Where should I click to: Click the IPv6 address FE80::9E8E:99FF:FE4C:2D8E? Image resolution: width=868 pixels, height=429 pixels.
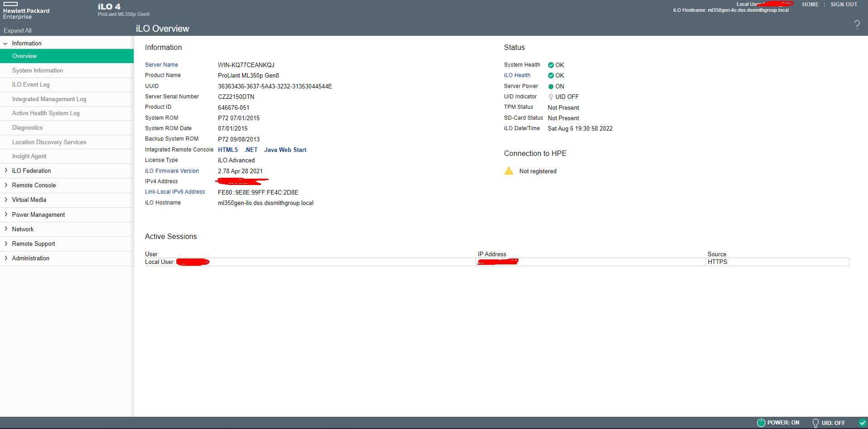coord(258,192)
